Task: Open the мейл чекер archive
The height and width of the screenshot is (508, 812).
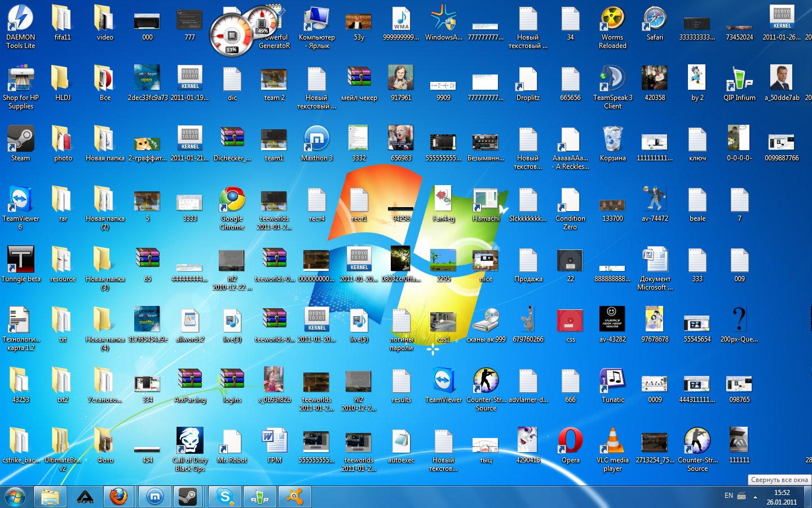Action: (359, 83)
